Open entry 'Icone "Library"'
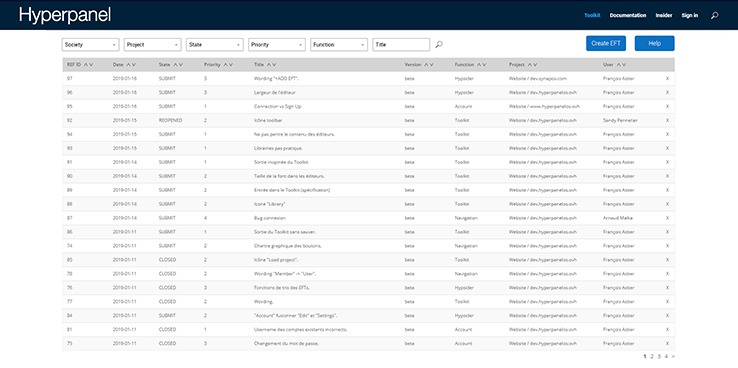The height and width of the screenshot is (368, 738). tap(270, 204)
